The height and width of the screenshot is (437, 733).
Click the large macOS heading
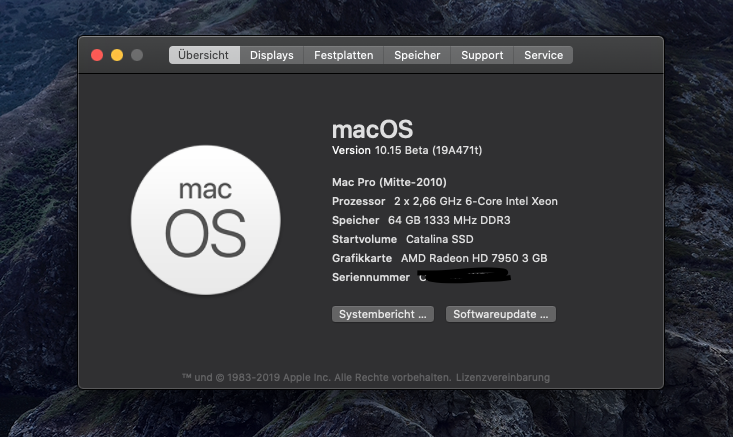[x=373, y=129]
